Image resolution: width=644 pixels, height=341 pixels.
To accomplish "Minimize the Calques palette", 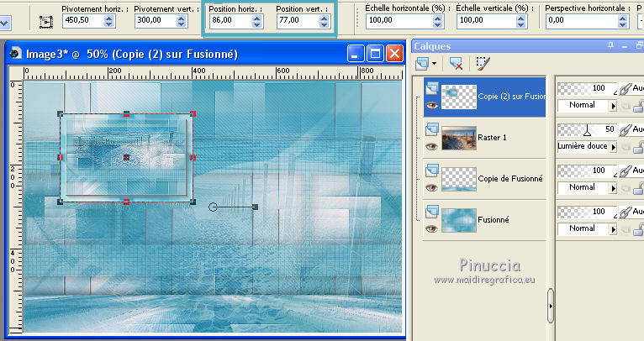I will click(x=625, y=46).
